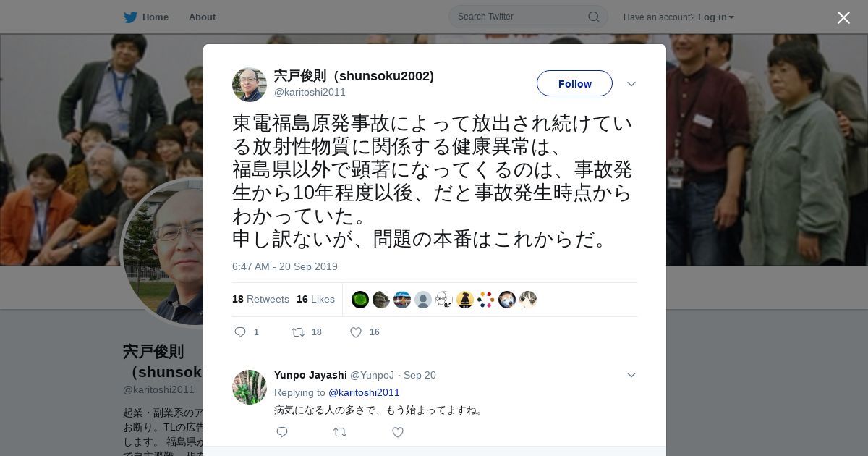Screen dimensions: 868x456
Task: Close the tweet overlay with X
Action: coord(843,17)
